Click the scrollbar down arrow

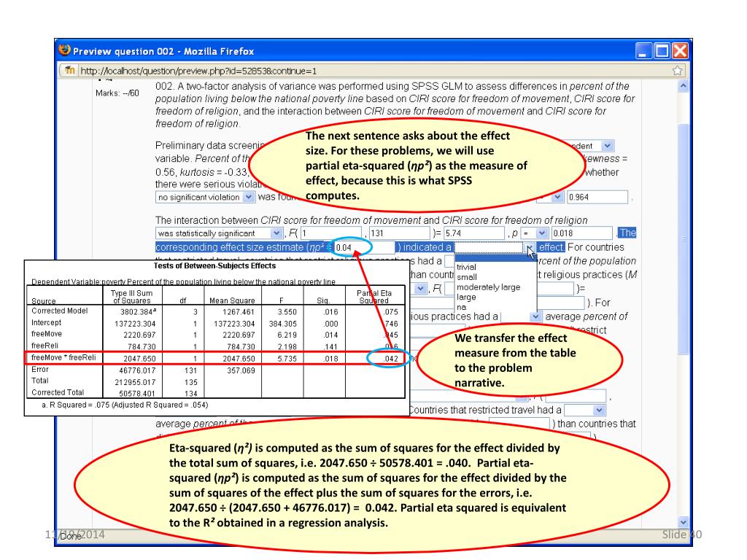(x=683, y=522)
